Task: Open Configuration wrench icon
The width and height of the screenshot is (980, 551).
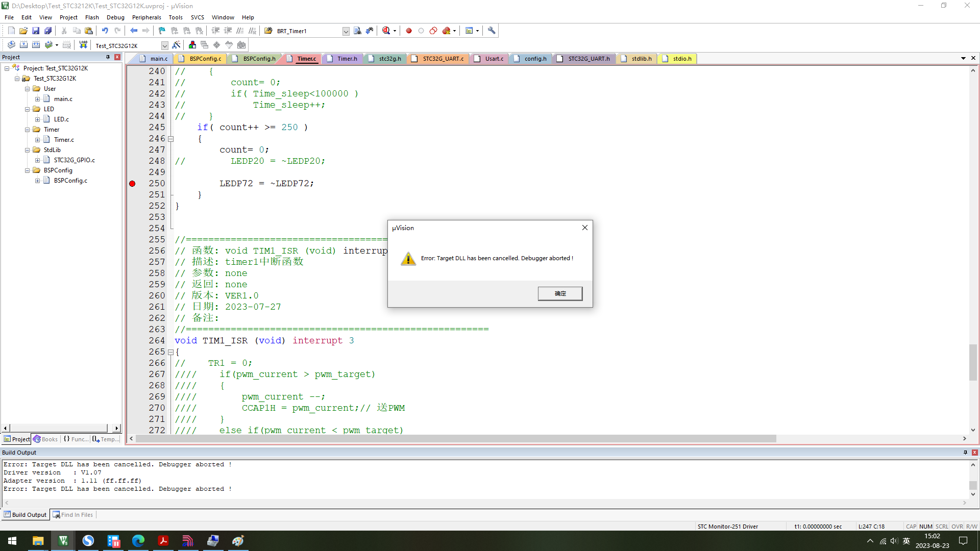Action: tap(492, 31)
